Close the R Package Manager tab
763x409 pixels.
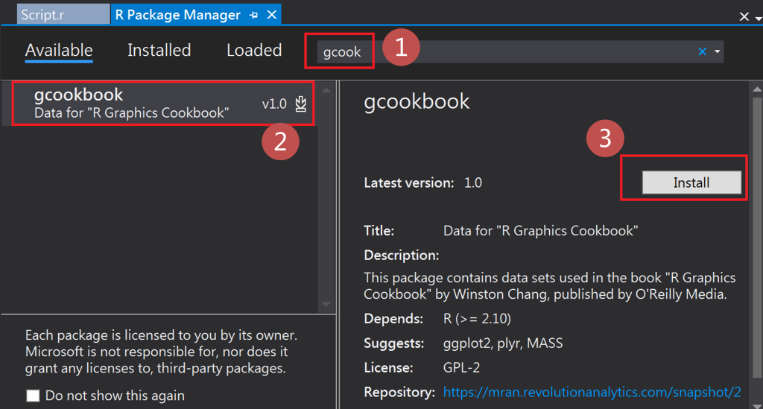(x=271, y=16)
